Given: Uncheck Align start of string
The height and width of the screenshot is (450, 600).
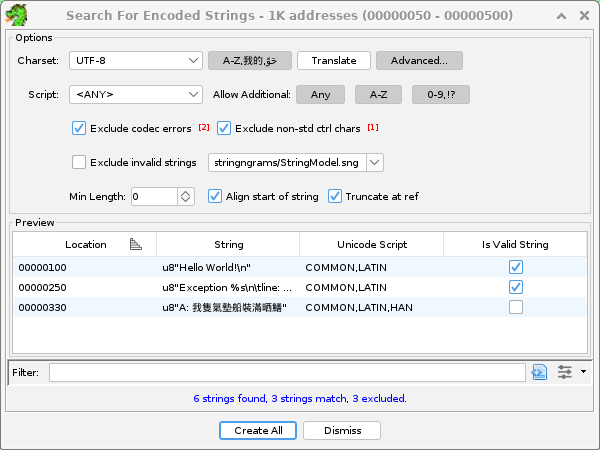Looking at the screenshot, I should click(x=214, y=196).
